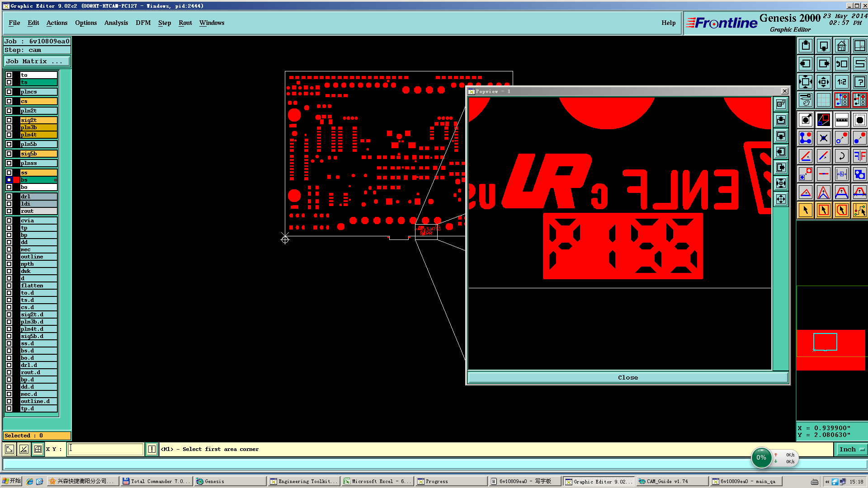Click the X Y coordinate input field

point(105,449)
